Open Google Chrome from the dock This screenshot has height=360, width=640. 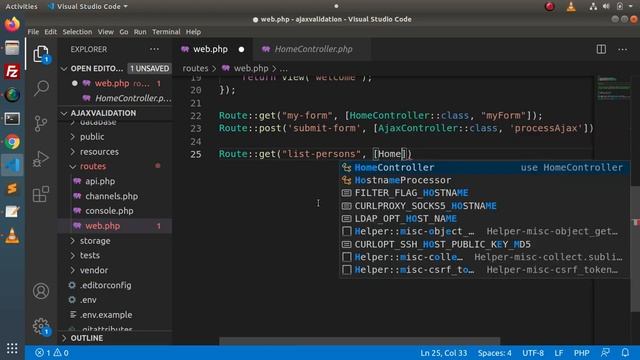click(x=12, y=142)
